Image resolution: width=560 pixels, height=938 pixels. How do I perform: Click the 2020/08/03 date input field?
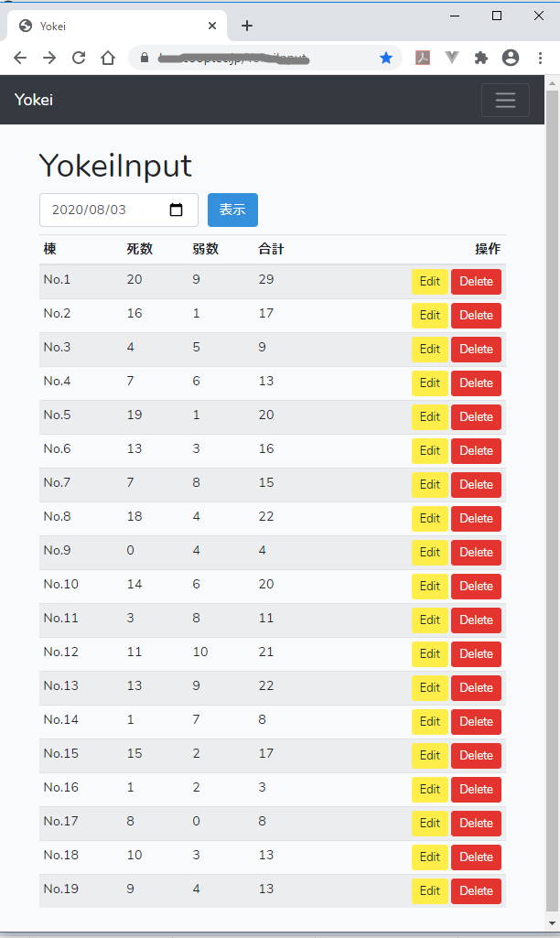[101, 210]
